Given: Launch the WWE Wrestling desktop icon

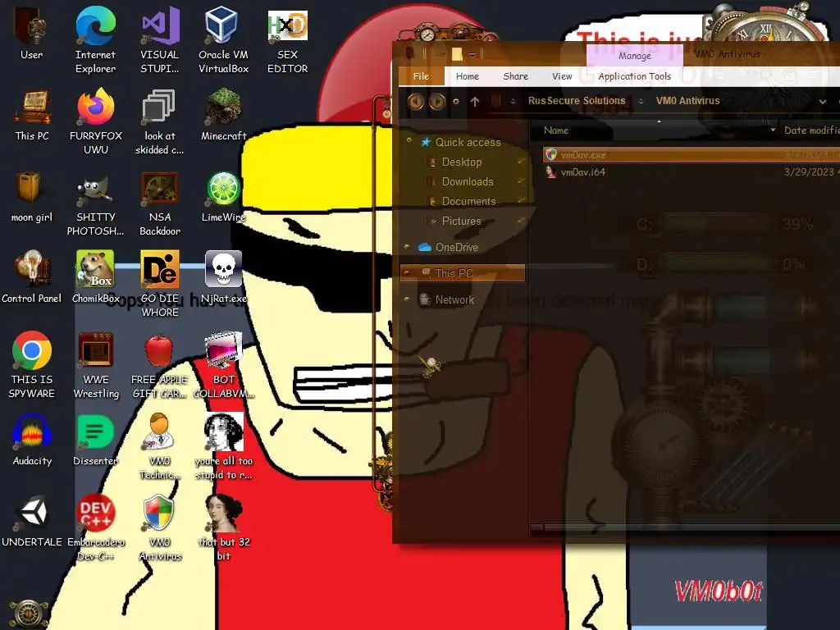Looking at the screenshot, I should tap(96, 365).
